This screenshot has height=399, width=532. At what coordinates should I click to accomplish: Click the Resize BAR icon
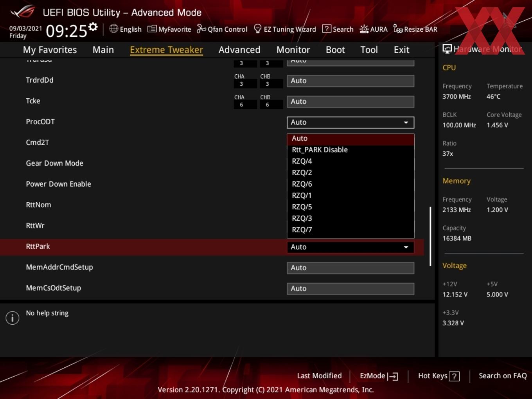click(x=398, y=29)
